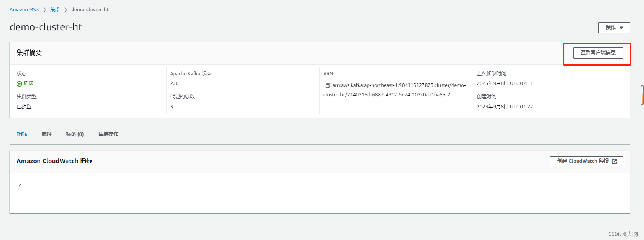Click the page vertical scrollbar handle
This screenshot has width=644, height=240.
point(642,95)
